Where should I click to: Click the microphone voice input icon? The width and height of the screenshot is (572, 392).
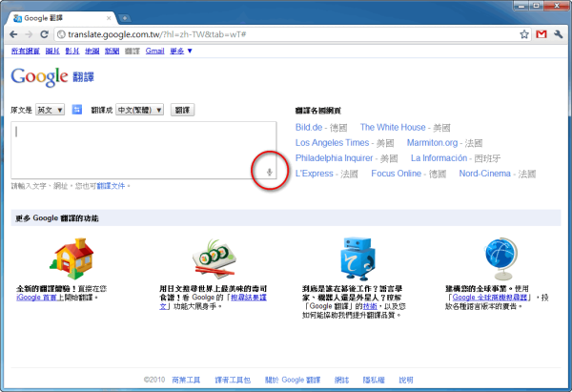point(270,172)
